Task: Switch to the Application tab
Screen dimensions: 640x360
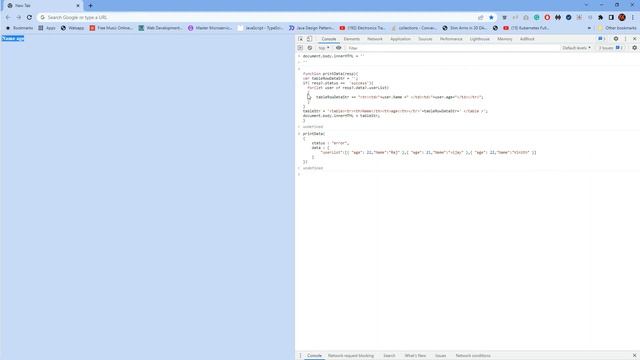Action: (x=400, y=39)
